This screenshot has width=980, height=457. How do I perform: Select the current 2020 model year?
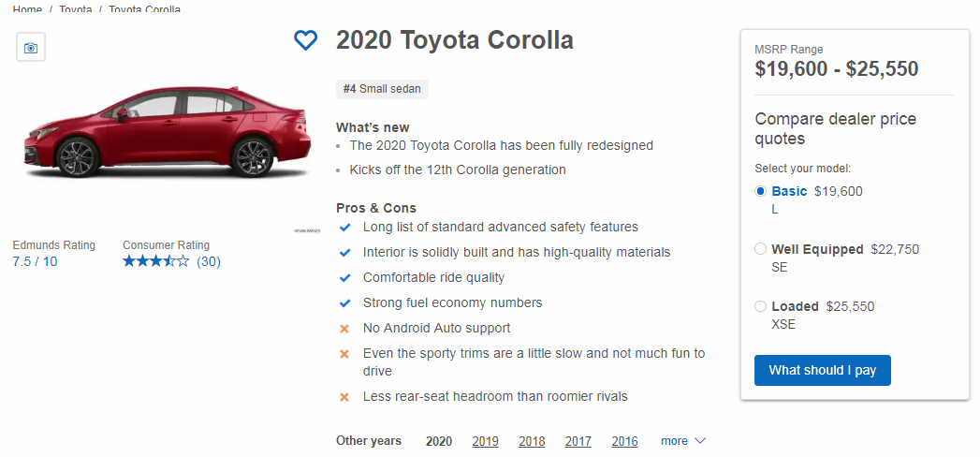(x=438, y=442)
